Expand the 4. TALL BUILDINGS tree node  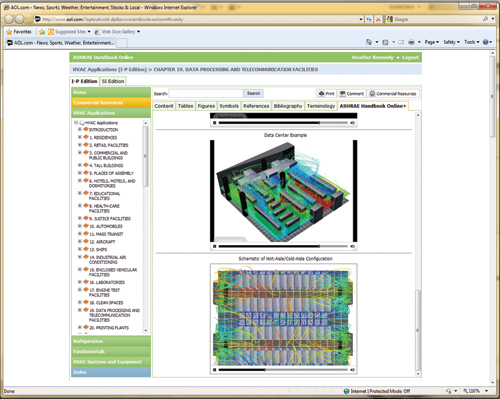(80, 165)
